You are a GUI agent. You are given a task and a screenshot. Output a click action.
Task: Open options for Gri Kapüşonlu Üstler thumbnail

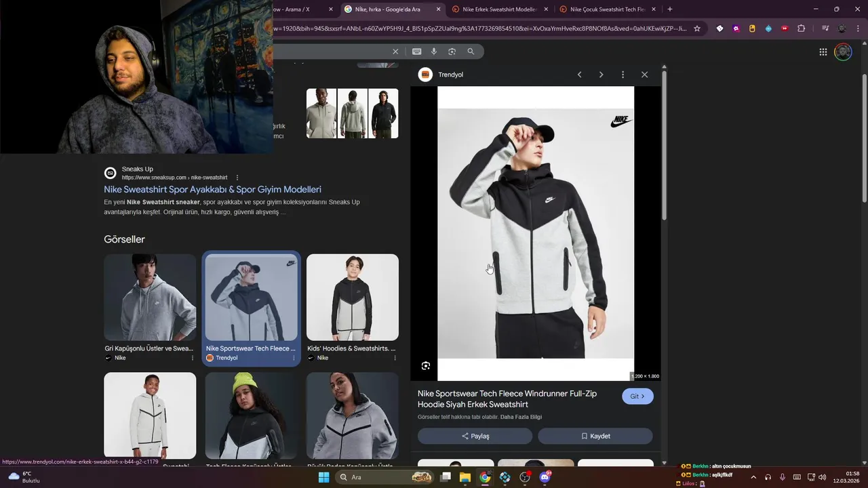click(193, 358)
